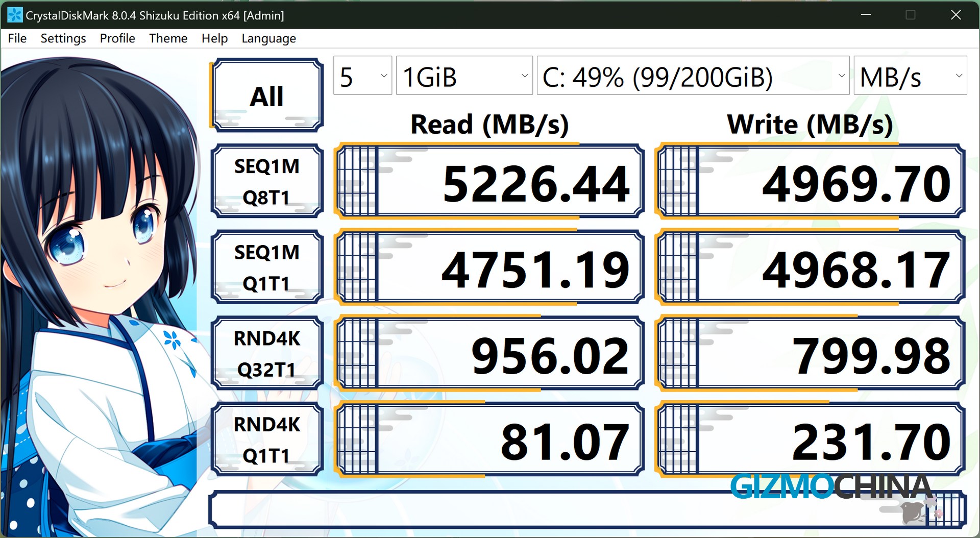The image size is (980, 538).
Task: Run the RND4K Q1T1 benchmark
Action: pyautogui.click(x=267, y=439)
